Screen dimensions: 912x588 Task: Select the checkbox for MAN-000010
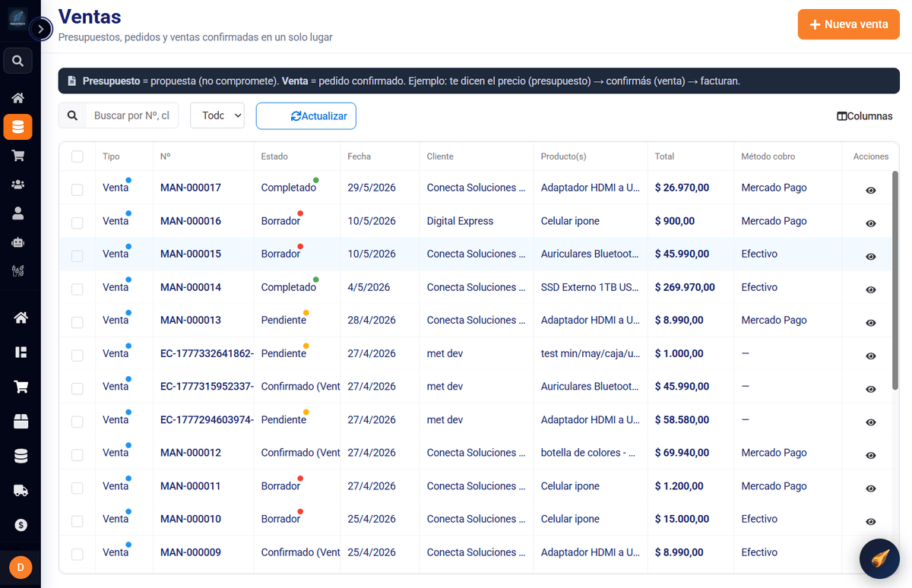[77, 521]
